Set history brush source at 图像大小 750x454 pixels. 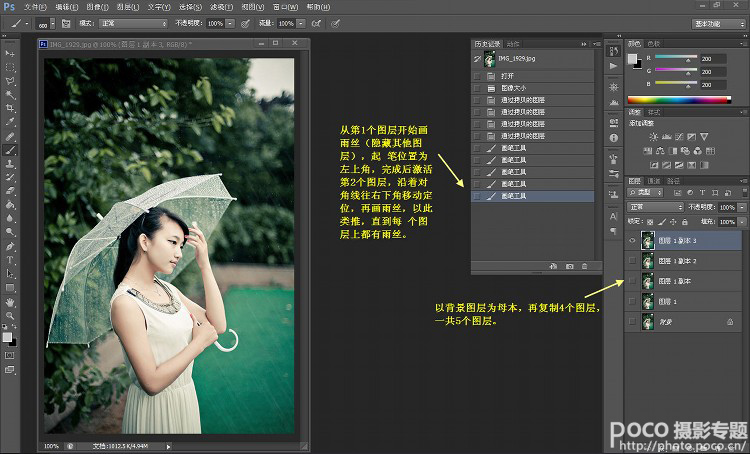click(476, 89)
